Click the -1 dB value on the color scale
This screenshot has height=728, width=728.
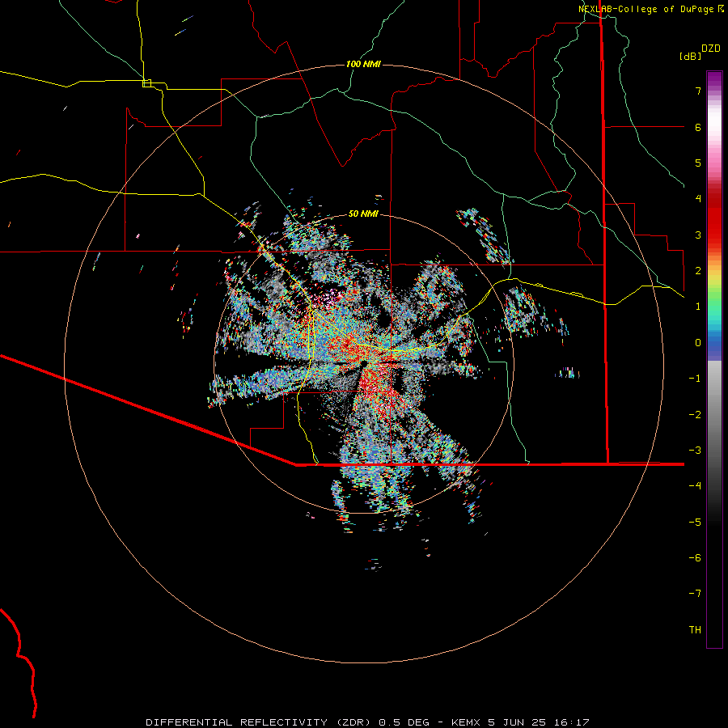click(695, 379)
